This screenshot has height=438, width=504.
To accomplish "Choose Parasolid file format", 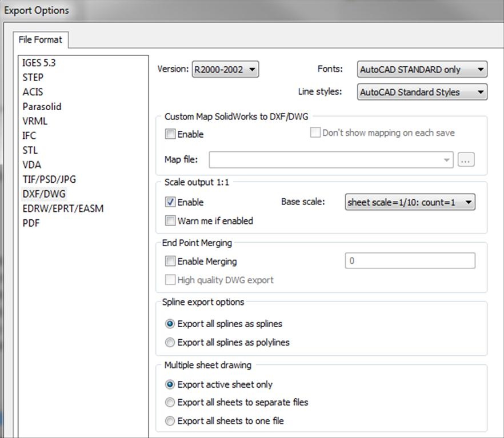I will (x=42, y=107).
